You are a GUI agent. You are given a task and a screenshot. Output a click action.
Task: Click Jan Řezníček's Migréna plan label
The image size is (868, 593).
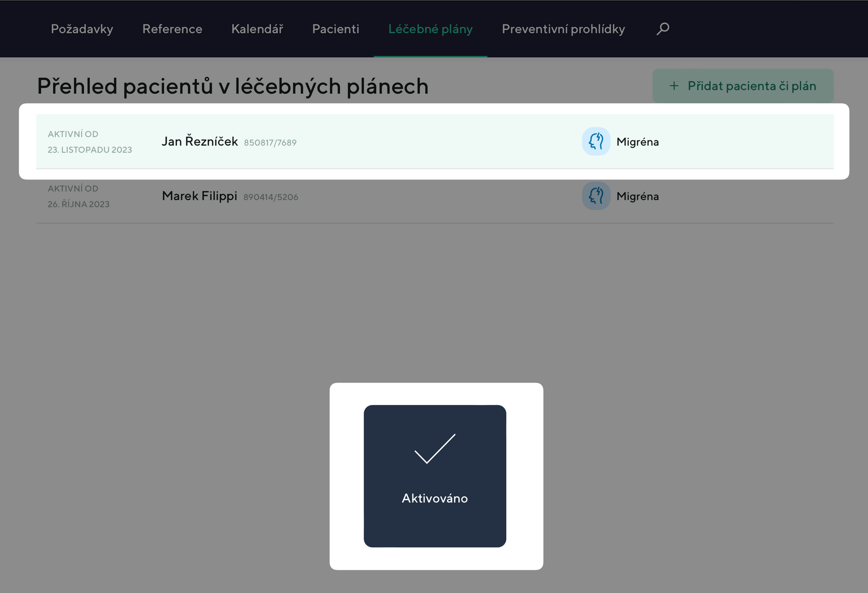click(x=638, y=142)
